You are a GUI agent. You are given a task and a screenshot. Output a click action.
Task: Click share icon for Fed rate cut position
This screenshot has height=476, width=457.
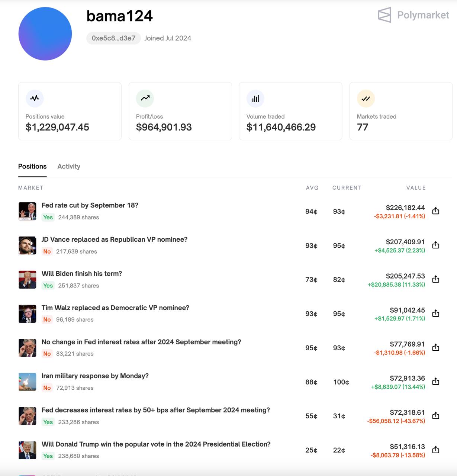pos(436,211)
